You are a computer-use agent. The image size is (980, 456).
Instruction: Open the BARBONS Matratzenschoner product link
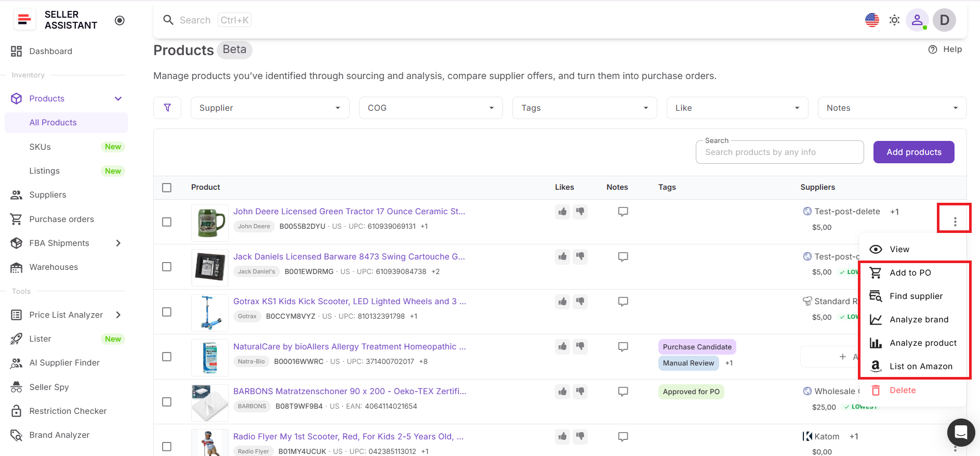pos(350,392)
